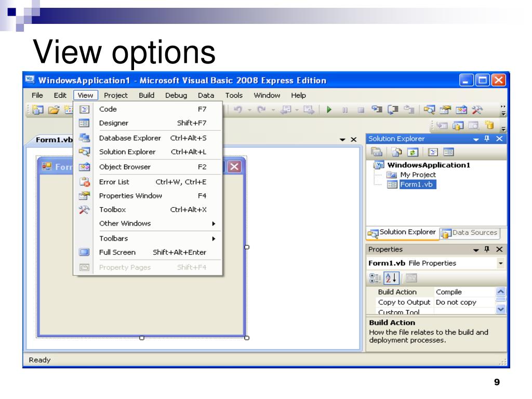The height and width of the screenshot is (399, 532).
Task: Click Toolbox hammer-wrench icon in main toolbar
Action: 477,110
